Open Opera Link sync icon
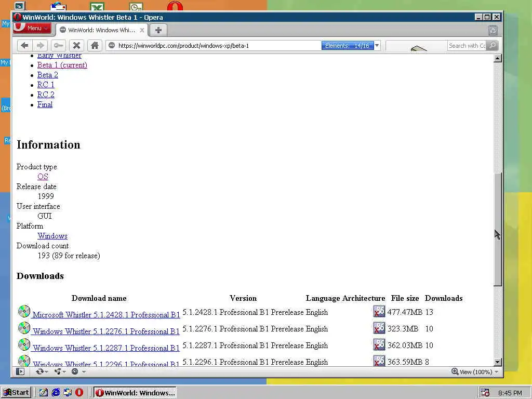The width and height of the screenshot is (532, 399). tap(39, 371)
